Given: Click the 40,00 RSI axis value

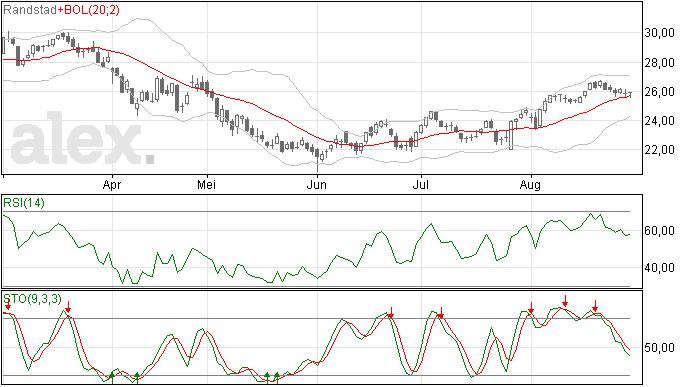Looking at the screenshot, I should pos(659,268).
